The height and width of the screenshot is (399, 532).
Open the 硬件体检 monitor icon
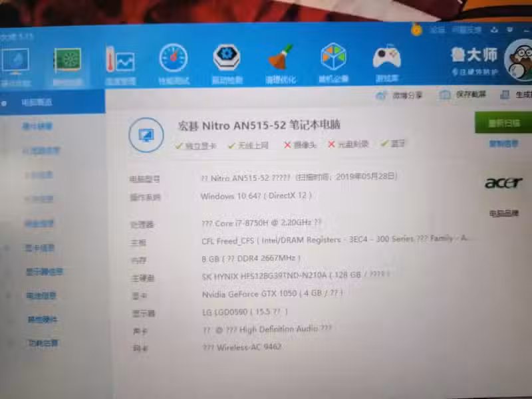tap(15, 62)
